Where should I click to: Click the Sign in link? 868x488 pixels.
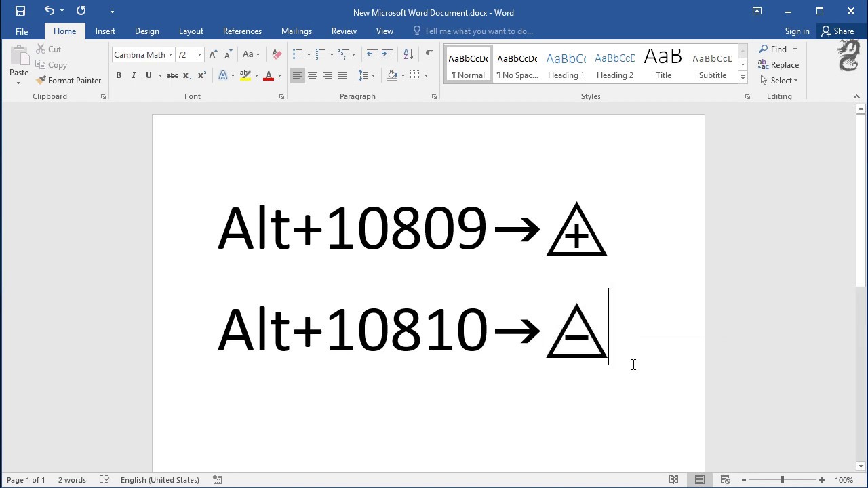[797, 30]
